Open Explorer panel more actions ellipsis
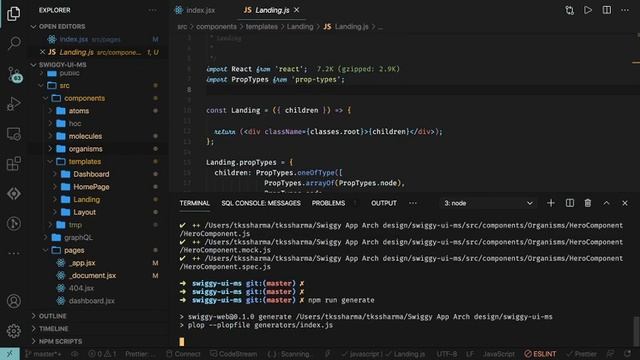640x360 pixels. coord(153,10)
